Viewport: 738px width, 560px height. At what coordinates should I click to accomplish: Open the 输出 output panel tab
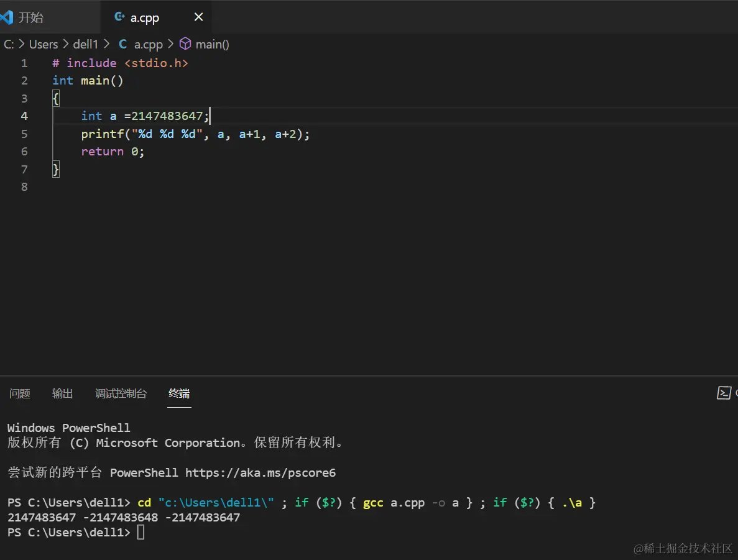pyautogui.click(x=62, y=393)
